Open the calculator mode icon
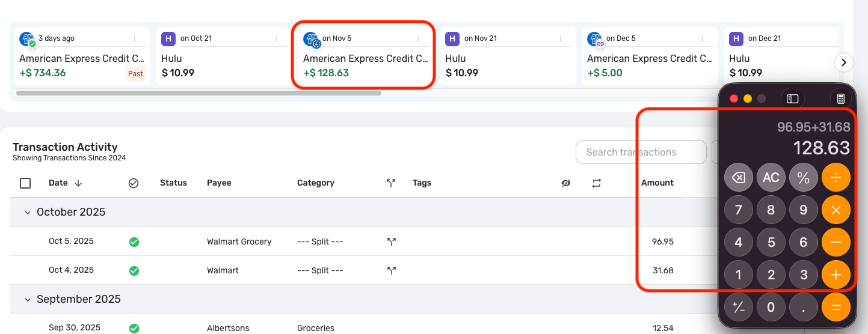Viewport: 868px width, 334px height. [841, 99]
